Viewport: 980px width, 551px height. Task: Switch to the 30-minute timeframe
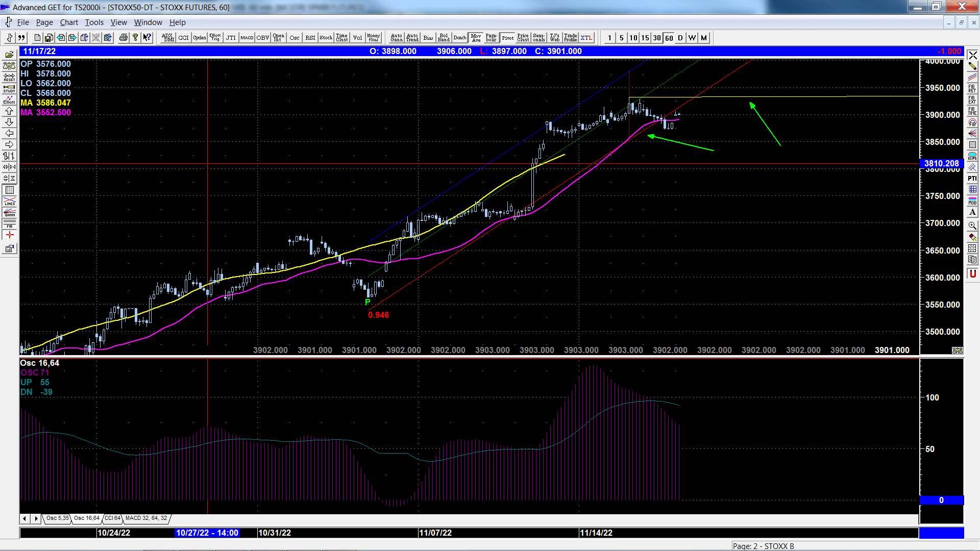[x=657, y=38]
